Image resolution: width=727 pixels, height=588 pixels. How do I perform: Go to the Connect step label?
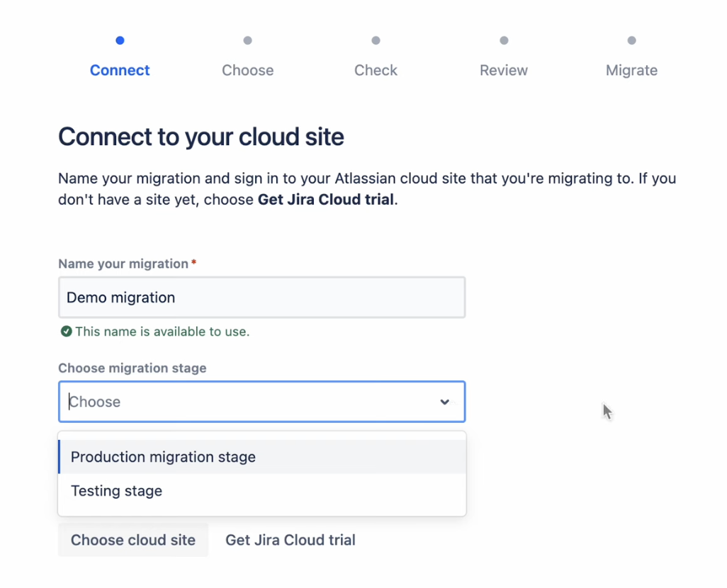120,70
